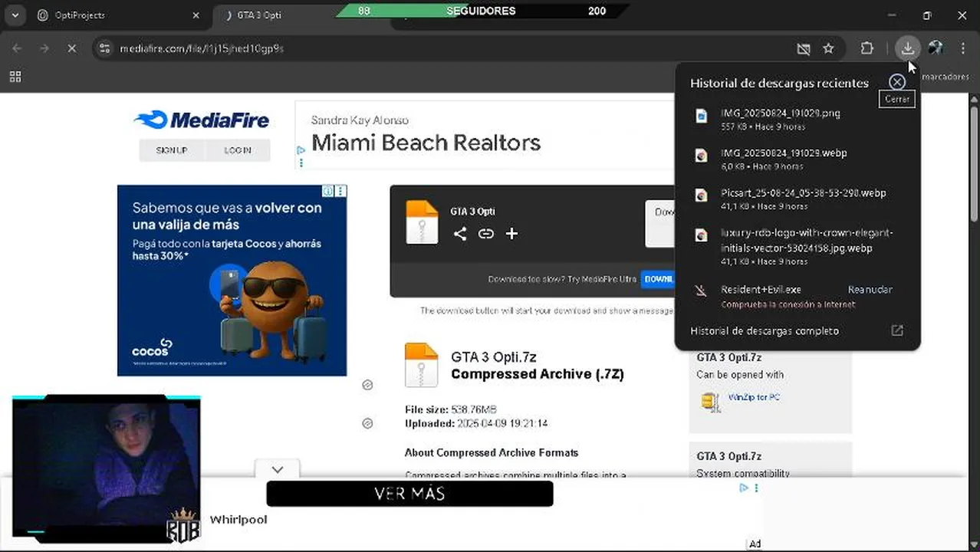This screenshot has height=552, width=980.
Task: Go forward in browser history
Action: pyautogui.click(x=44, y=48)
